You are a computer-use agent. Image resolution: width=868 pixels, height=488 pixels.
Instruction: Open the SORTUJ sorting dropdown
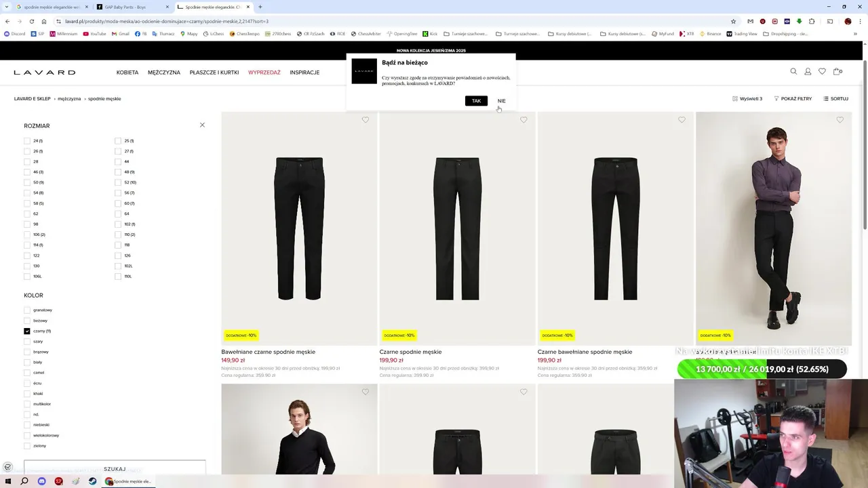tap(835, 99)
